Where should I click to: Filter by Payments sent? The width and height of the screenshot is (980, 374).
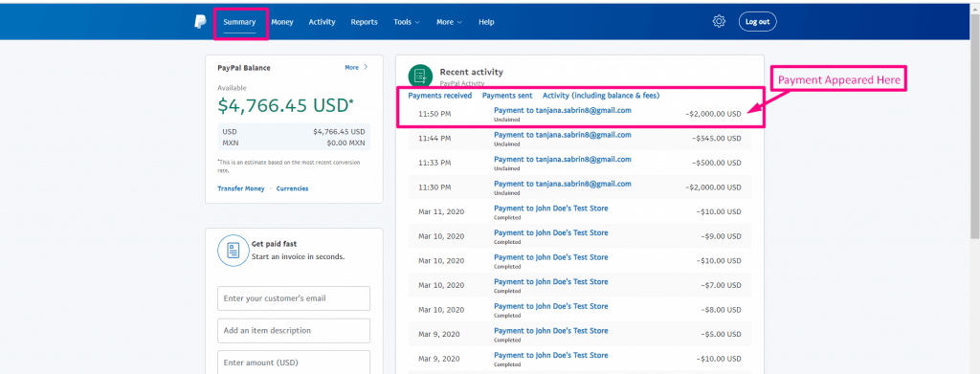tap(507, 96)
